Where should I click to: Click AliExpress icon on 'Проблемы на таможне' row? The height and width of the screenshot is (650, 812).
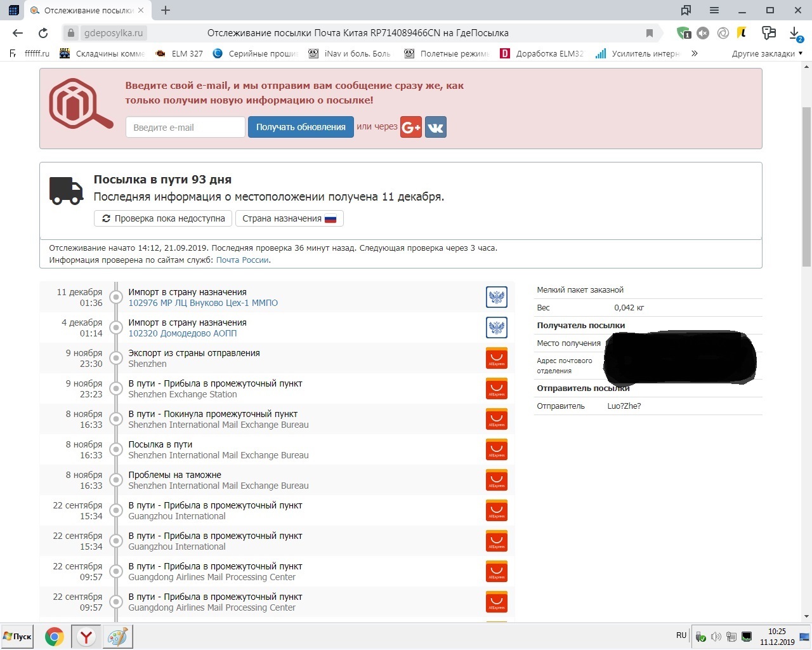497,480
